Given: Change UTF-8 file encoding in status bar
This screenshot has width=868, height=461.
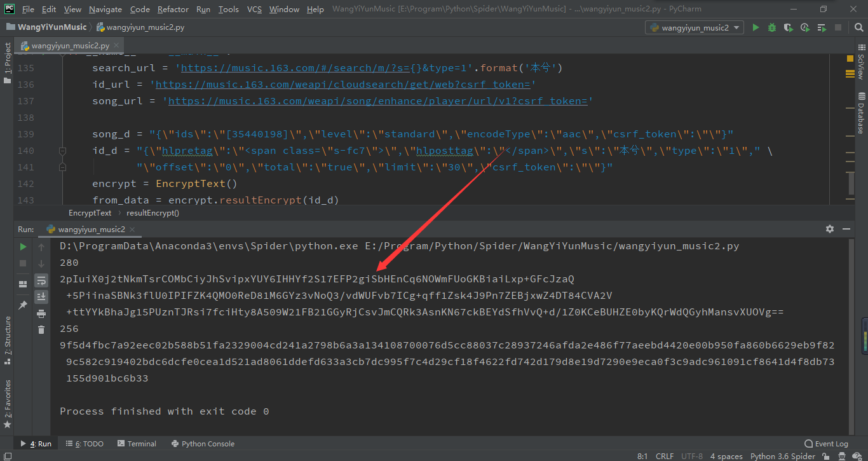Looking at the screenshot, I should 692,456.
